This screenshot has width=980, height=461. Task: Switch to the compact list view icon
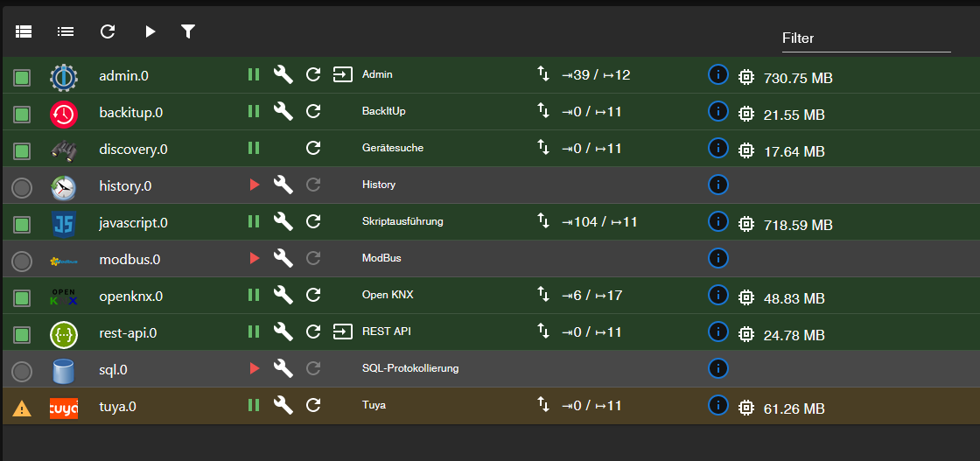tap(66, 31)
